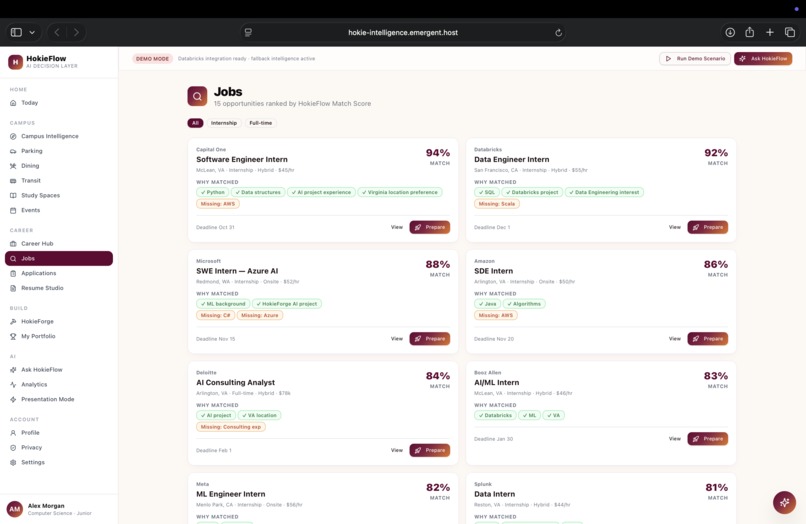Click the Applications clipboard icon
806x524 pixels.
13,274
